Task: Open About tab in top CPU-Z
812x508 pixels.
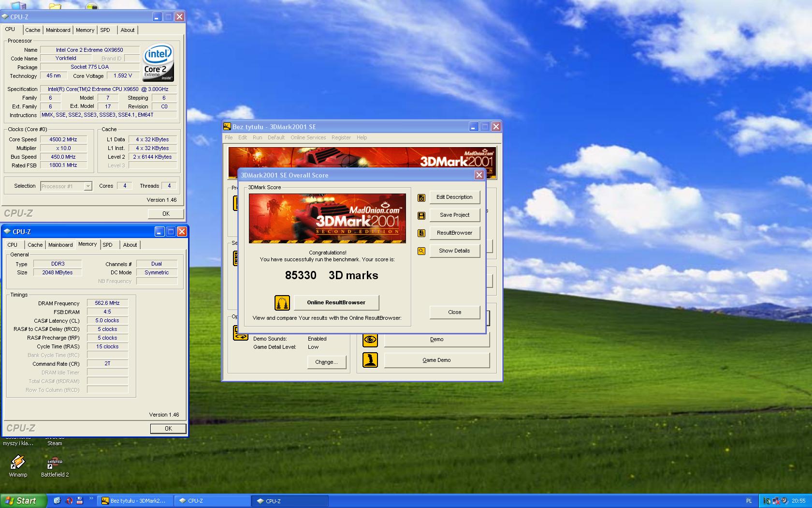Action: coord(128,30)
